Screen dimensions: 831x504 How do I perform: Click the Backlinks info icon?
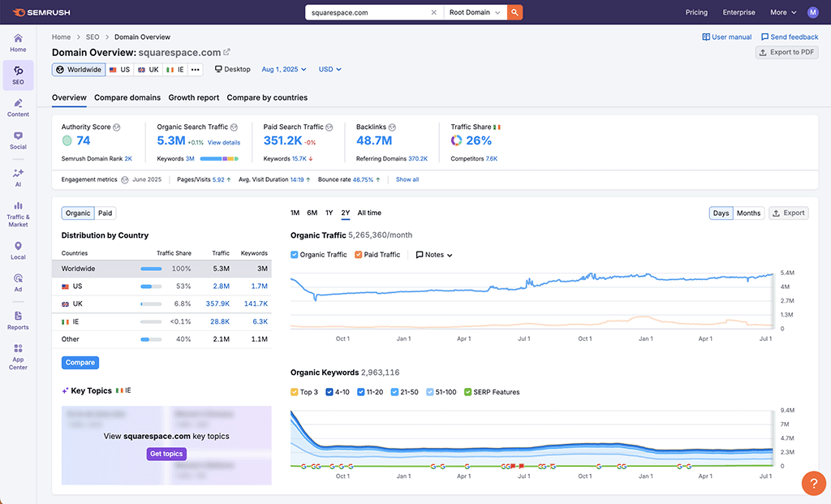tap(392, 127)
